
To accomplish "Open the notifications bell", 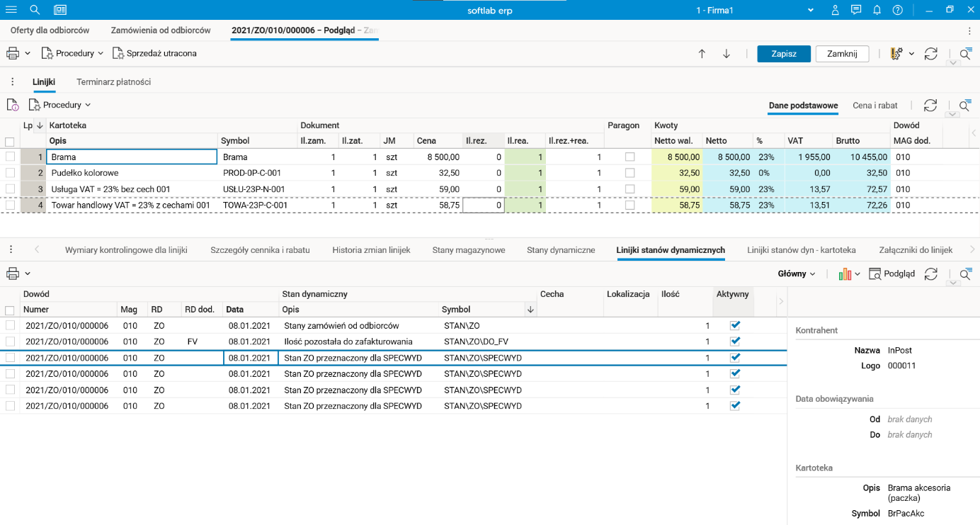I will (x=877, y=10).
